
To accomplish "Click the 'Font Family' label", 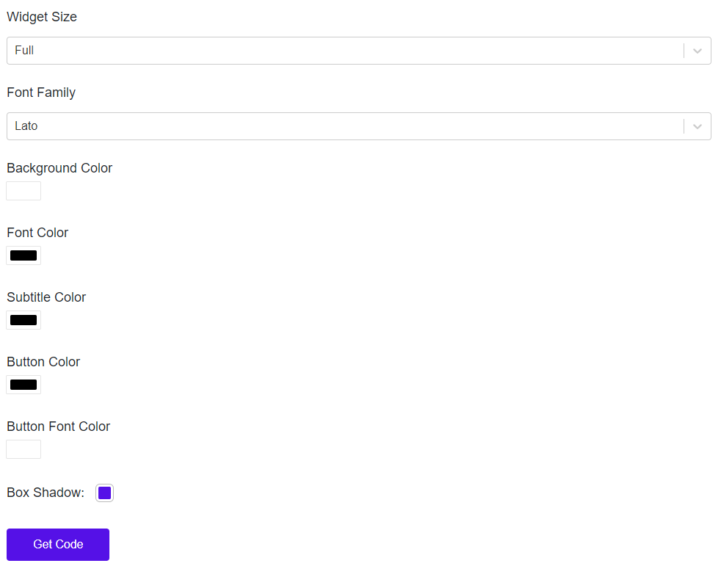I will (41, 92).
